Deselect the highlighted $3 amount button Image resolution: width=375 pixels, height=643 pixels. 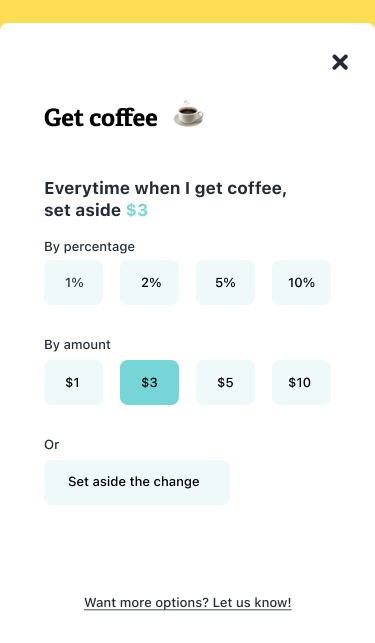[149, 383]
